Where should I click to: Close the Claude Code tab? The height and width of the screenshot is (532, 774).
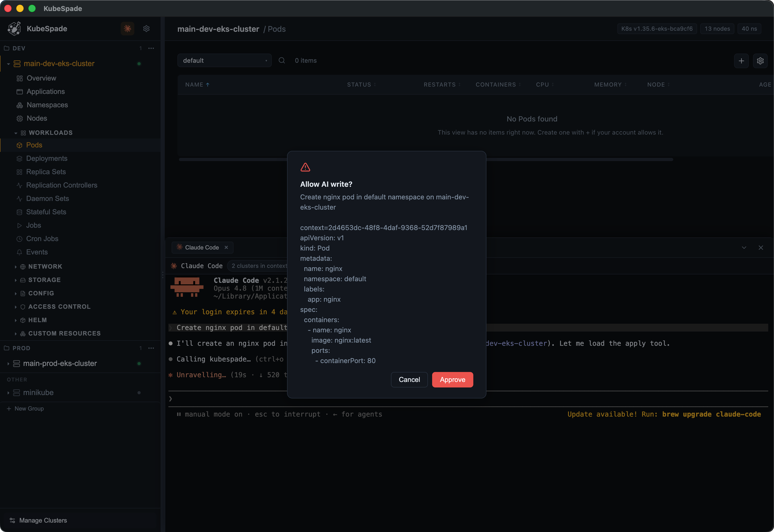point(226,248)
